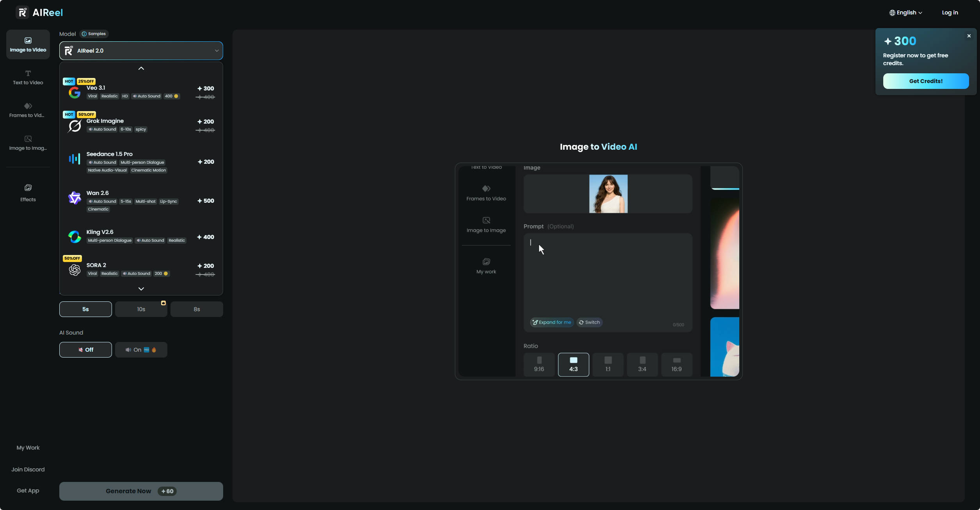This screenshot has height=510, width=980.
Task: Switch to Text to Video mode
Action: 28,77
